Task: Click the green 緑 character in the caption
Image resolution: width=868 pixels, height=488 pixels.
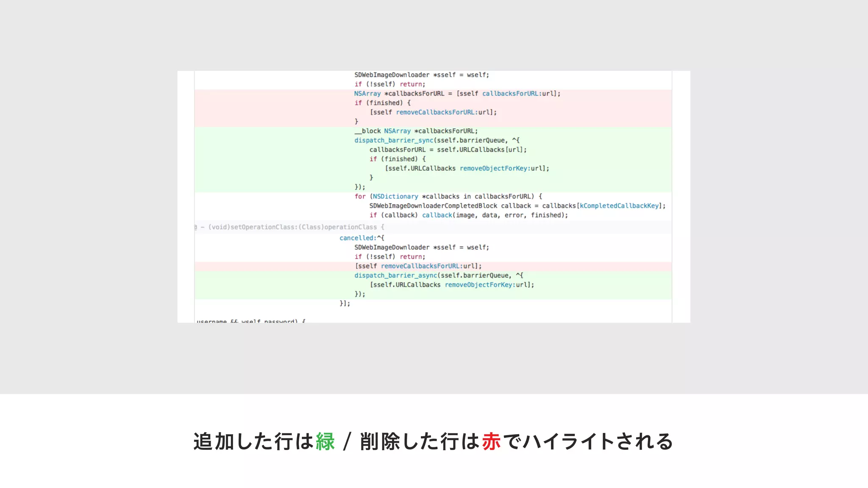Action: click(325, 441)
